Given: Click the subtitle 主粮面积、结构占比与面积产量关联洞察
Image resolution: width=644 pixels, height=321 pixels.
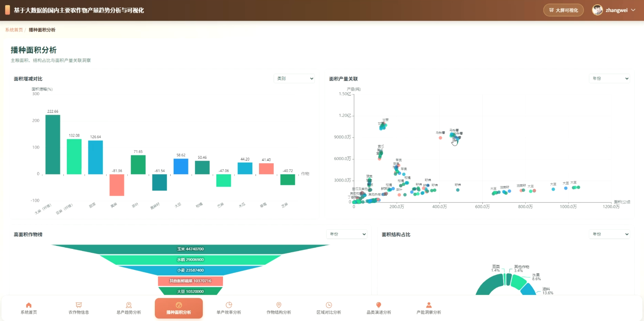Looking at the screenshot, I should pyautogui.click(x=51, y=61).
